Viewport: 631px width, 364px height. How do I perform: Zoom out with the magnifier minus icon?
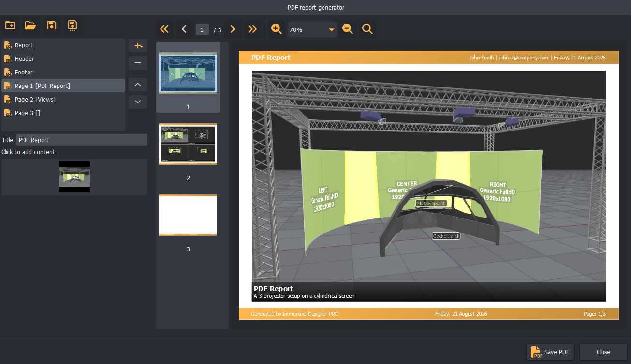click(348, 29)
